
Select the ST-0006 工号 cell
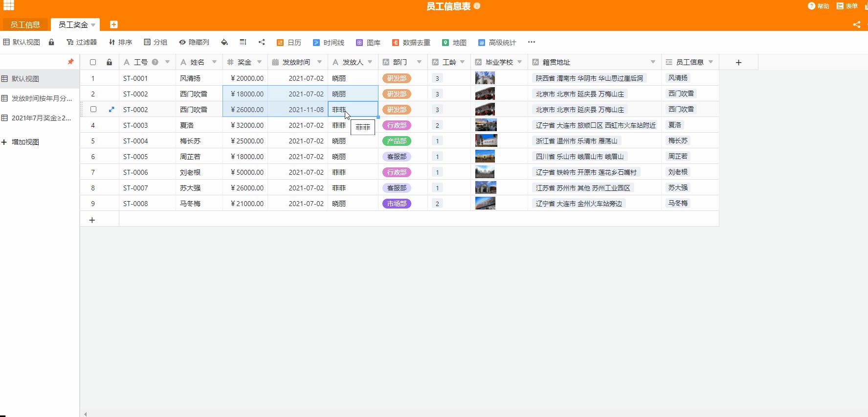148,172
